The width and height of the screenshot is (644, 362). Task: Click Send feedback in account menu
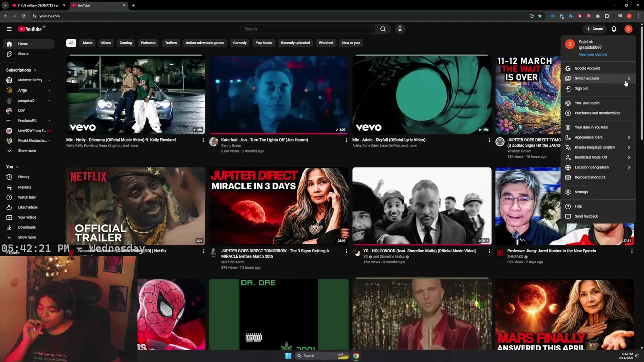598,216
